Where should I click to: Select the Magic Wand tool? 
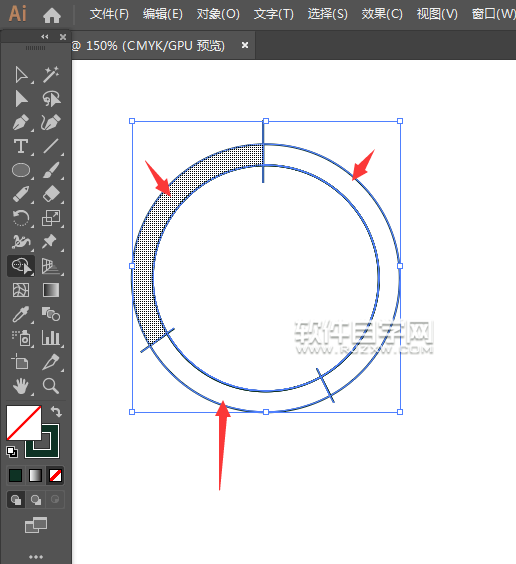[51, 75]
